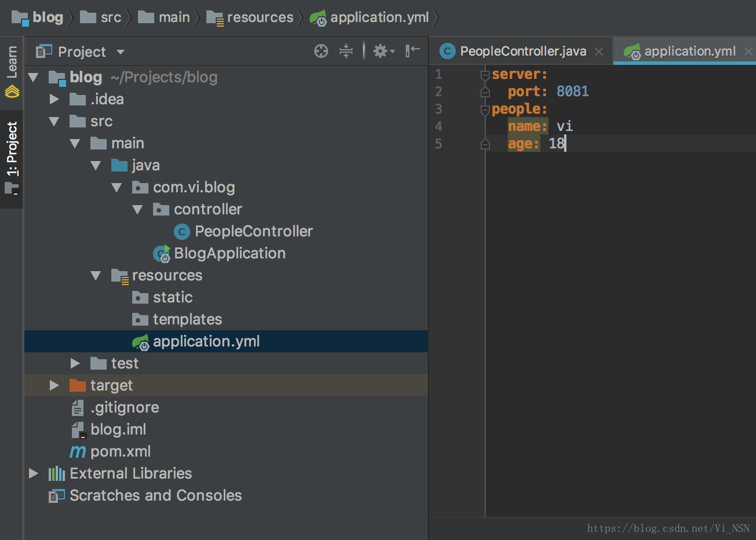Click the Learn tab stack icon

pos(12,92)
